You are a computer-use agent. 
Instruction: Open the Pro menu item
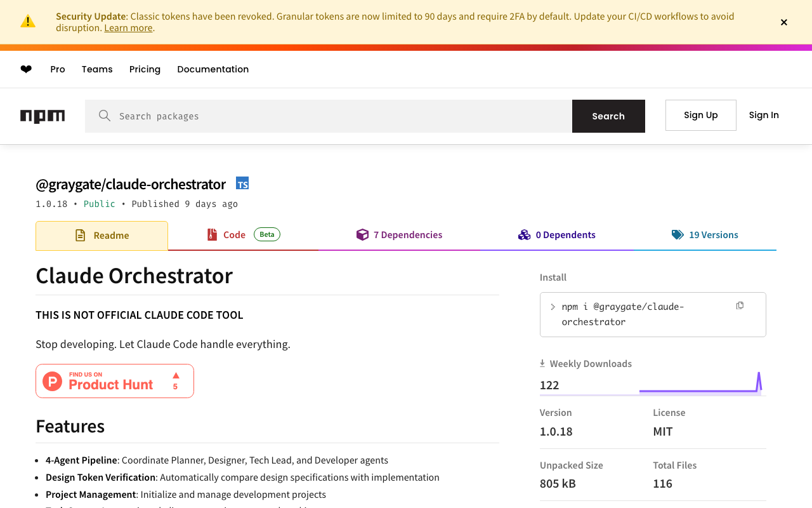coord(58,69)
